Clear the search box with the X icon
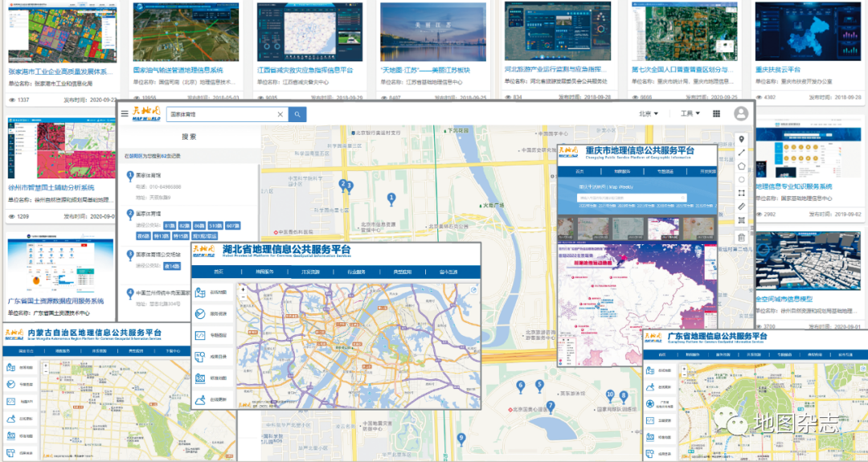 pos(280,115)
